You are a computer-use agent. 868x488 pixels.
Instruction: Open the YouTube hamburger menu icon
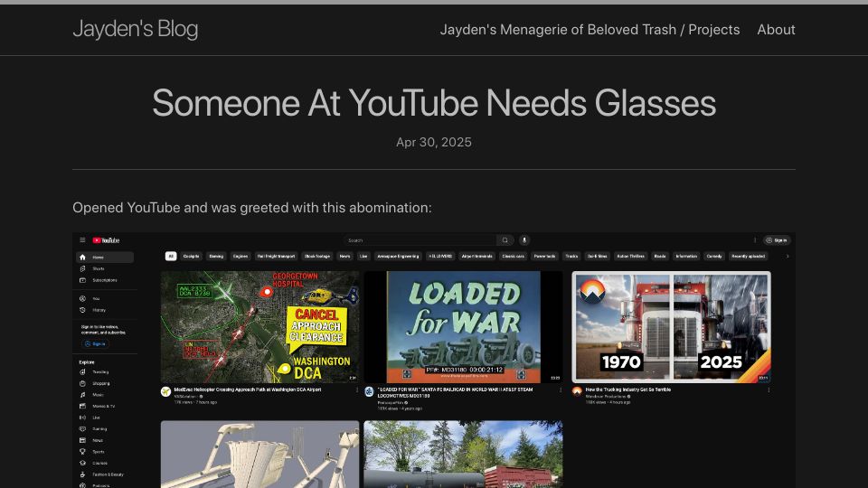pos(82,240)
